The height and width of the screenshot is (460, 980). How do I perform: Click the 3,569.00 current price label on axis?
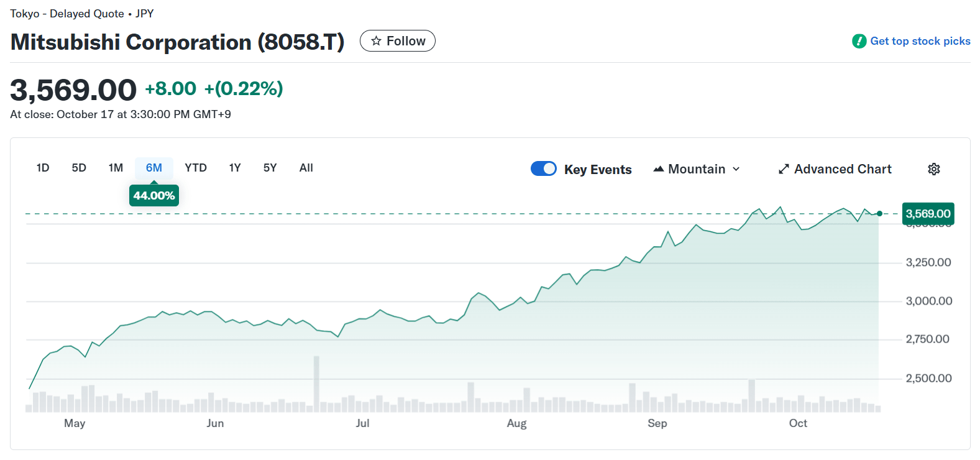coord(928,214)
